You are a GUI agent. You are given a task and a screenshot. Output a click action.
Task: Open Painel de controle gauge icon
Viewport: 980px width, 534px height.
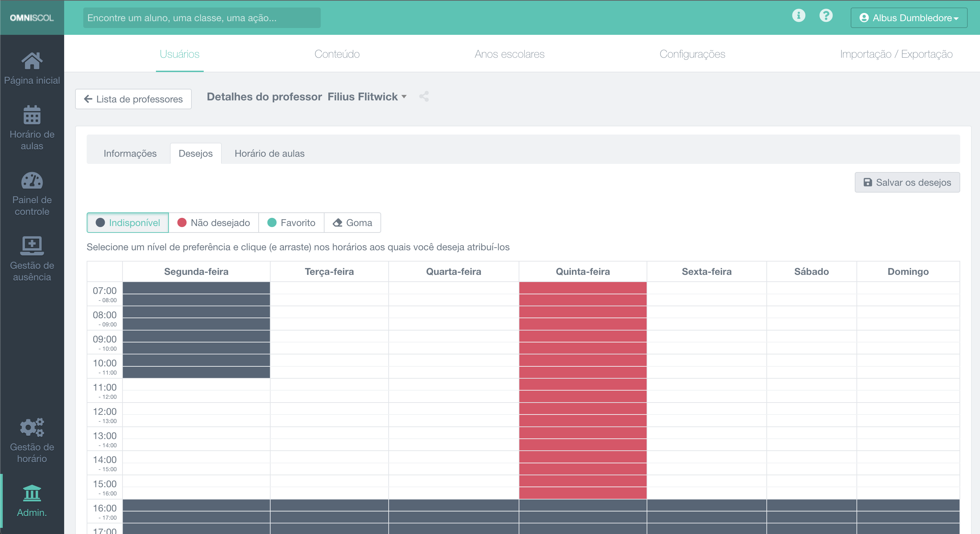tap(32, 181)
